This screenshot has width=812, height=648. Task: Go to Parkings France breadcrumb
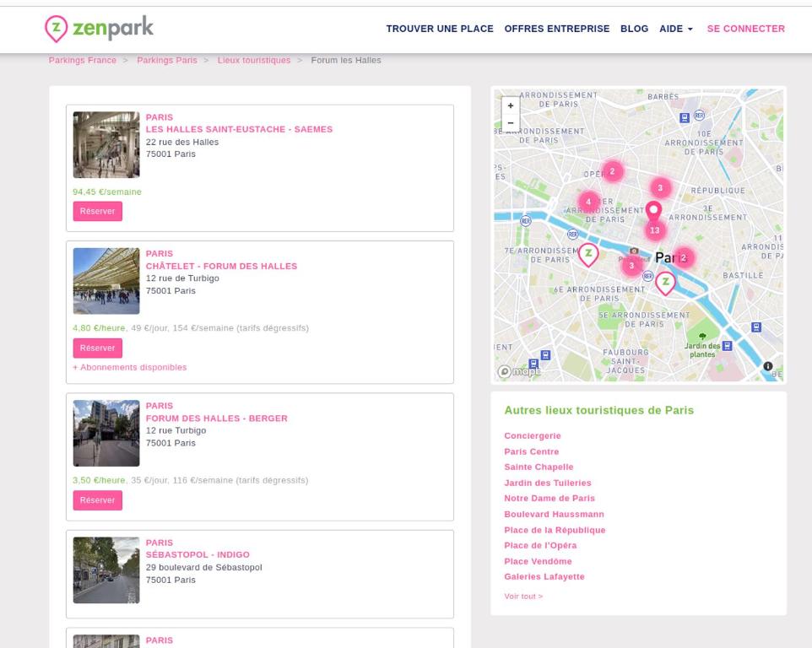[83, 60]
